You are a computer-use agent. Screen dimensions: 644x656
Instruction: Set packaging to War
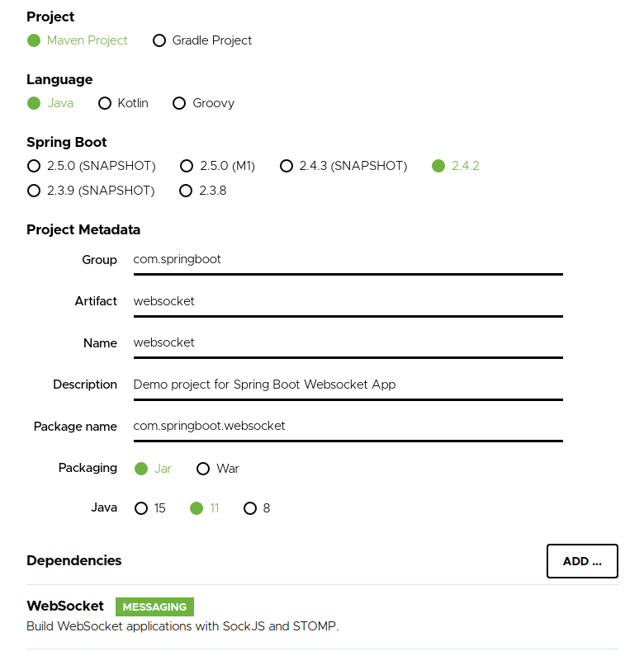pos(218,469)
